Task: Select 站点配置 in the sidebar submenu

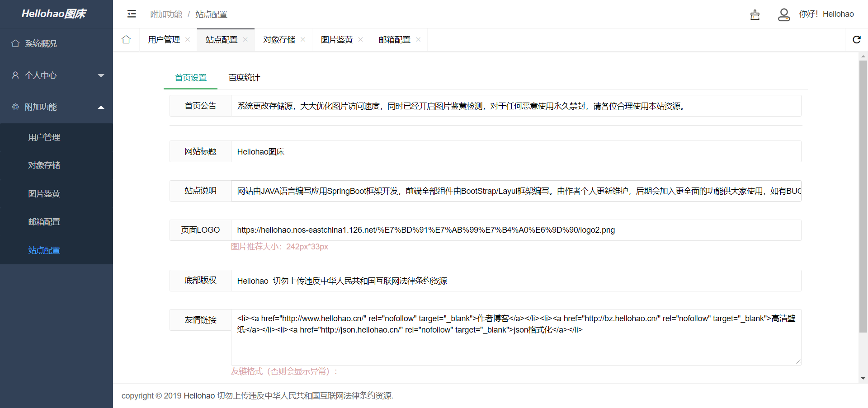Action: coord(44,250)
